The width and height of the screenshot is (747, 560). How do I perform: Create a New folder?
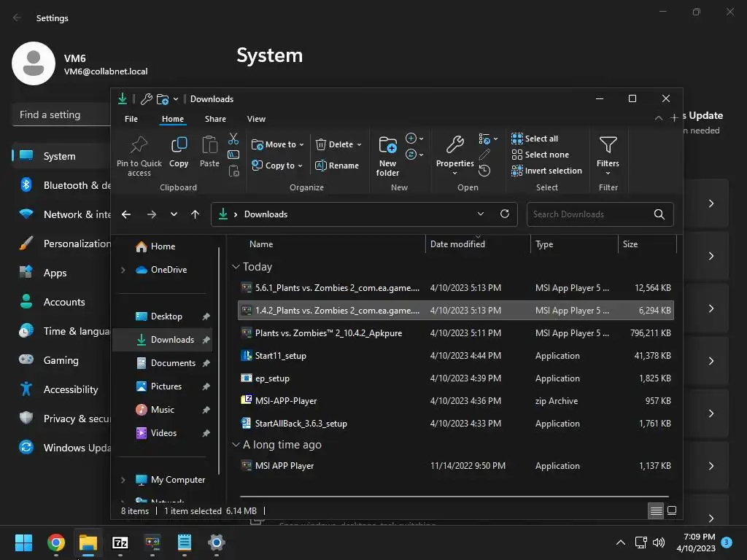(387, 156)
